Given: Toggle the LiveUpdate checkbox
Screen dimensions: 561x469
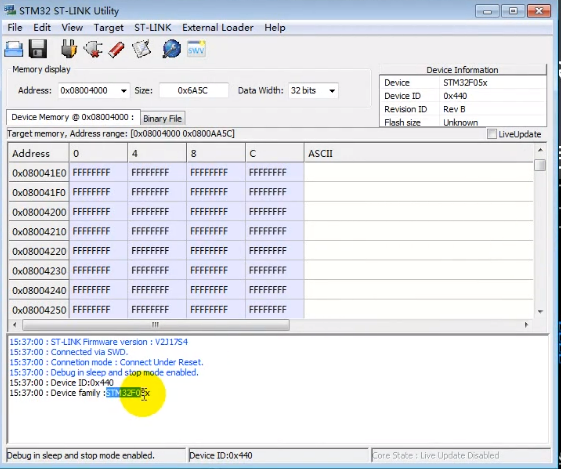Looking at the screenshot, I should point(492,134).
